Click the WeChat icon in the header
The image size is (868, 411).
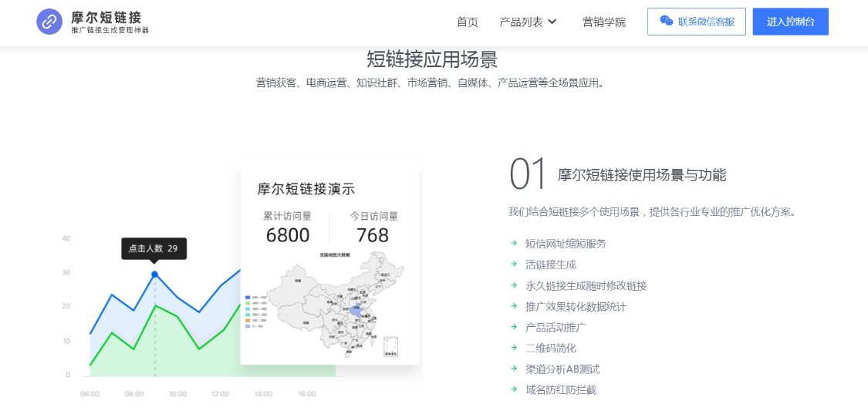[x=666, y=22]
